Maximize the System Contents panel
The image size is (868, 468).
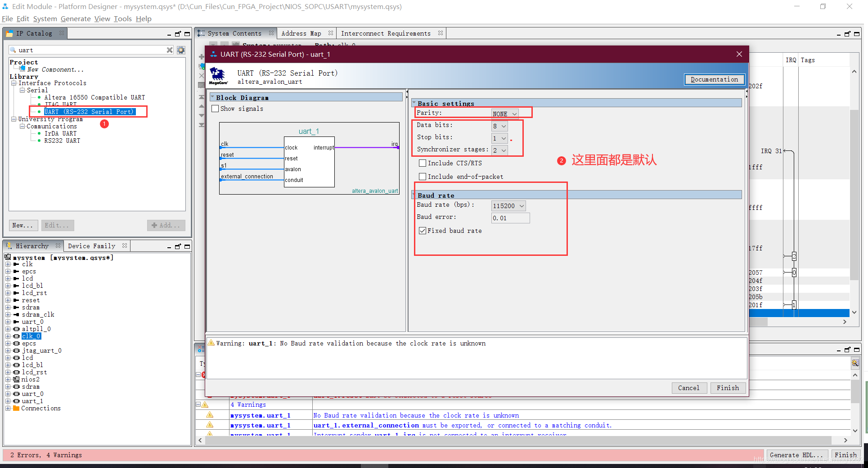pyautogui.click(x=857, y=34)
